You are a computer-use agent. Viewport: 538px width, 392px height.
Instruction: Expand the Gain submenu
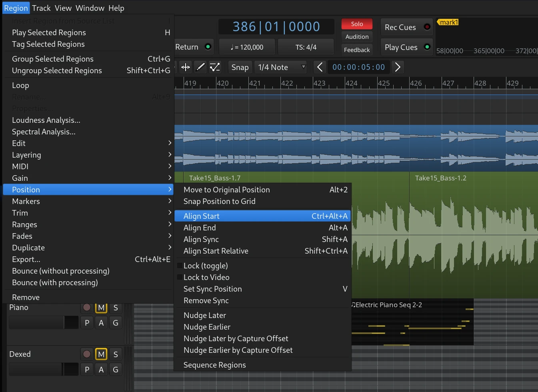88,178
